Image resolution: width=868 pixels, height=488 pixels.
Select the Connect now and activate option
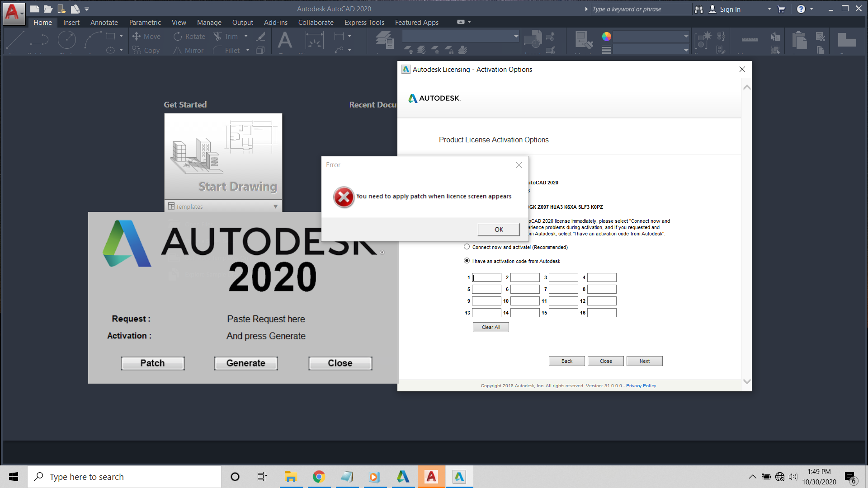pos(467,247)
